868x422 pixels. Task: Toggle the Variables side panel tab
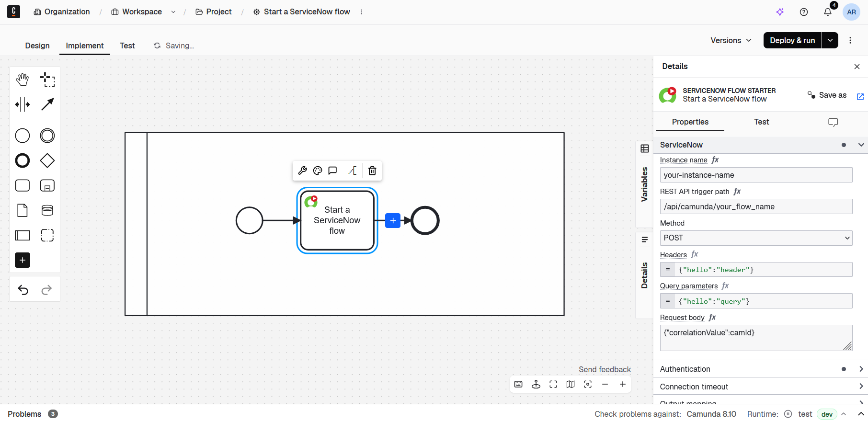pos(645,184)
